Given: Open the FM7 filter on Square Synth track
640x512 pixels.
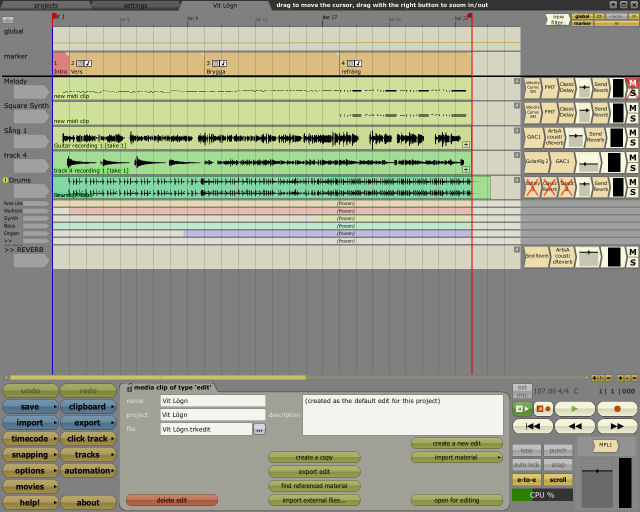Looking at the screenshot, I should point(549,111).
